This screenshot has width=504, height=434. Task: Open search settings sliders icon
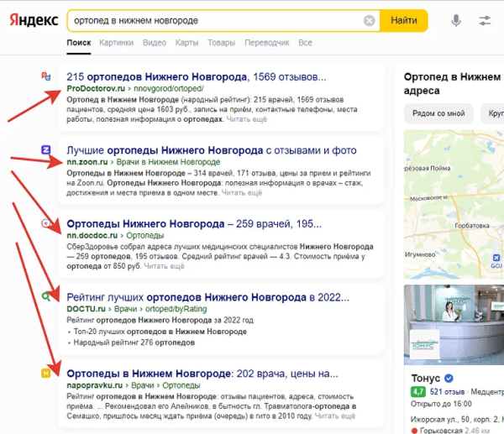485,21
